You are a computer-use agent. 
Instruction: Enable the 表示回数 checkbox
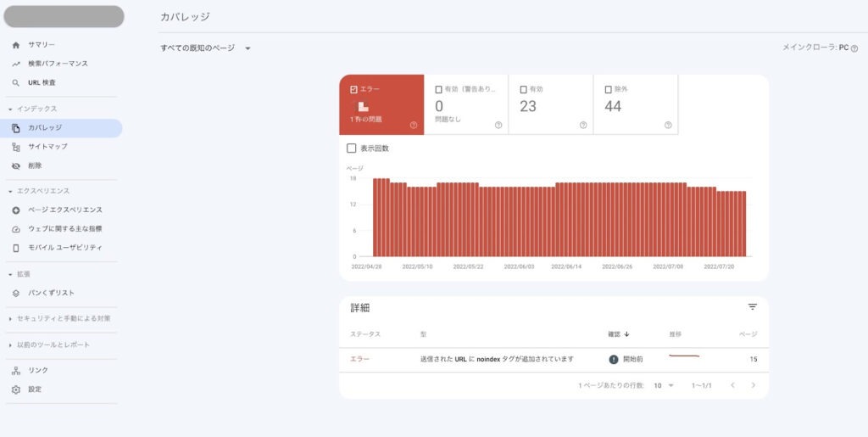click(x=352, y=148)
